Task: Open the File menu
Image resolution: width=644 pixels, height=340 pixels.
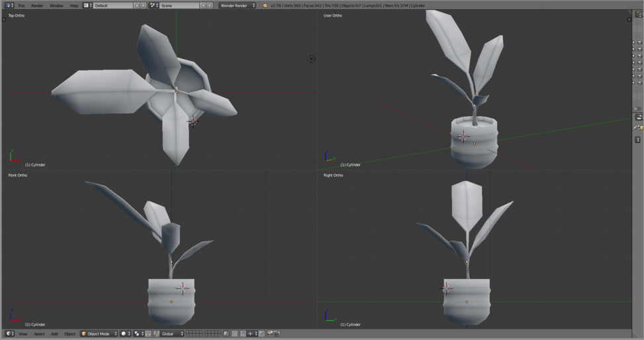Action: 22,6
